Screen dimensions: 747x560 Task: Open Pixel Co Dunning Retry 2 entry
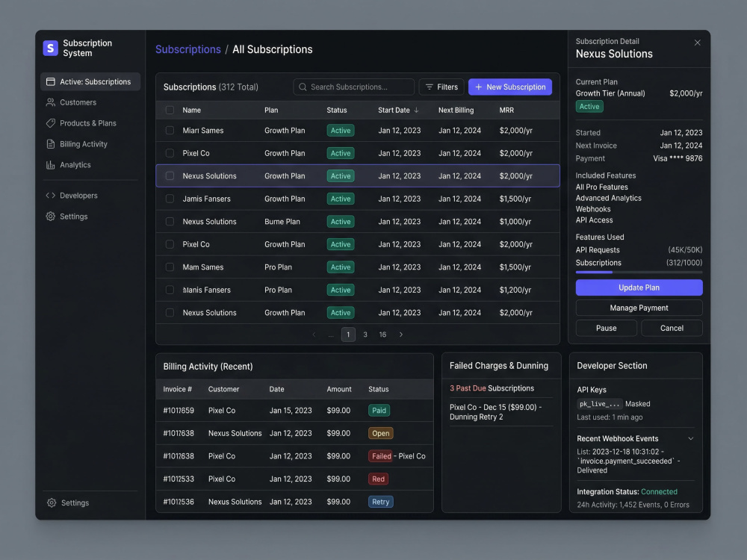pos(495,412)
